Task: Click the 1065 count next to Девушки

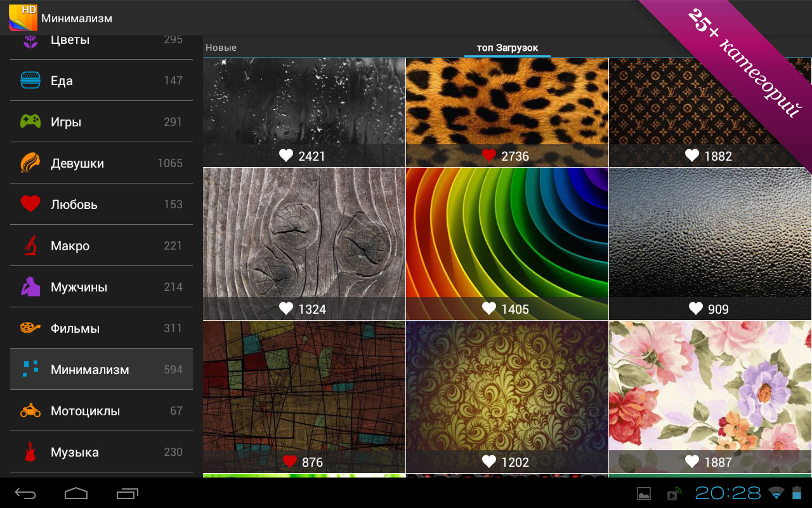Action: [170, 163]
